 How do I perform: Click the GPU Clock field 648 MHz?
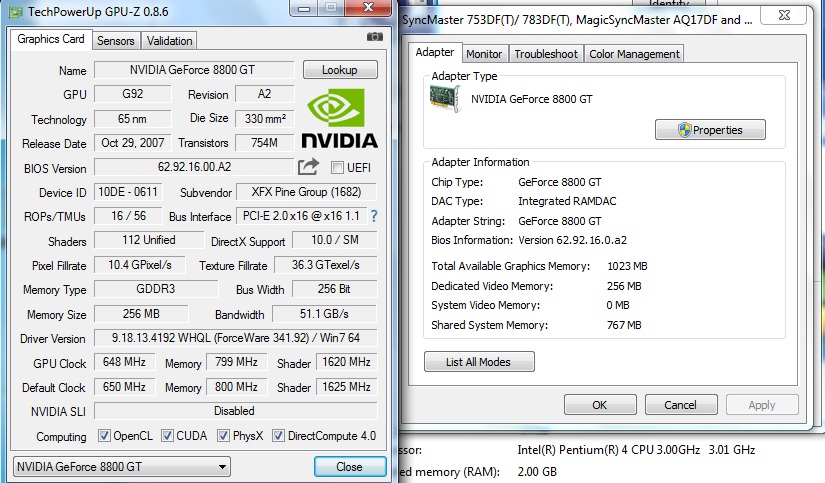pyautogui.click(x=124, y=362)
